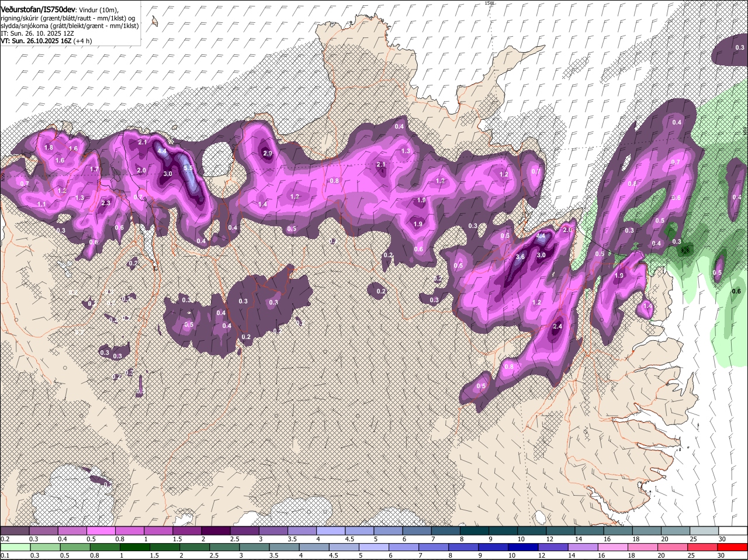Select the white swatch after 30 in the upper legend
The height and width of the screenshot is (560, 748).
733,531
